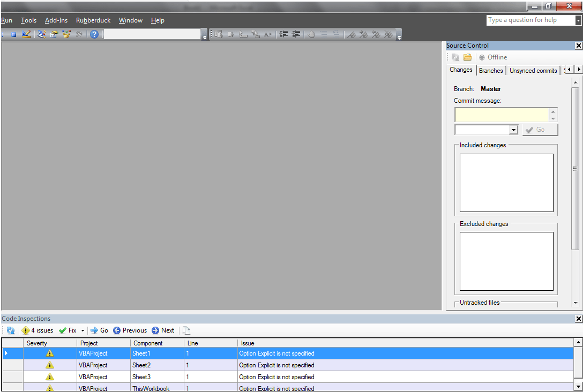Click the Commit message text field

(502, 115)
